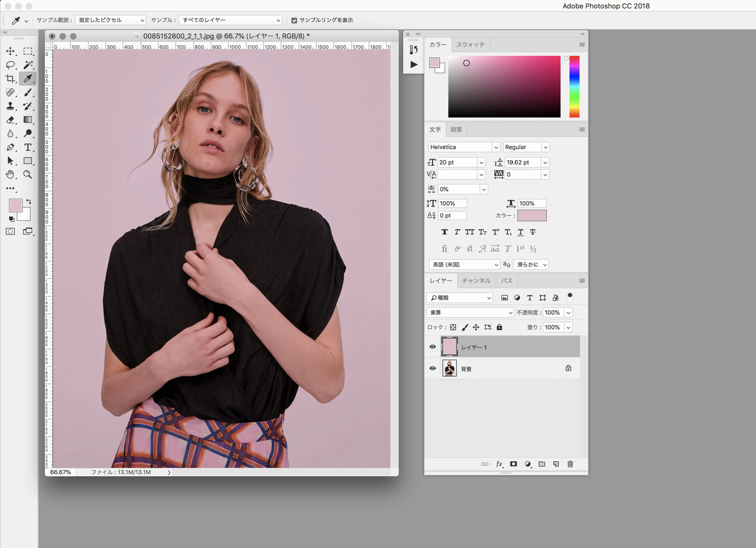Hide 背景 layer visibility eye
756x548 pixels.
coord(432,368)
